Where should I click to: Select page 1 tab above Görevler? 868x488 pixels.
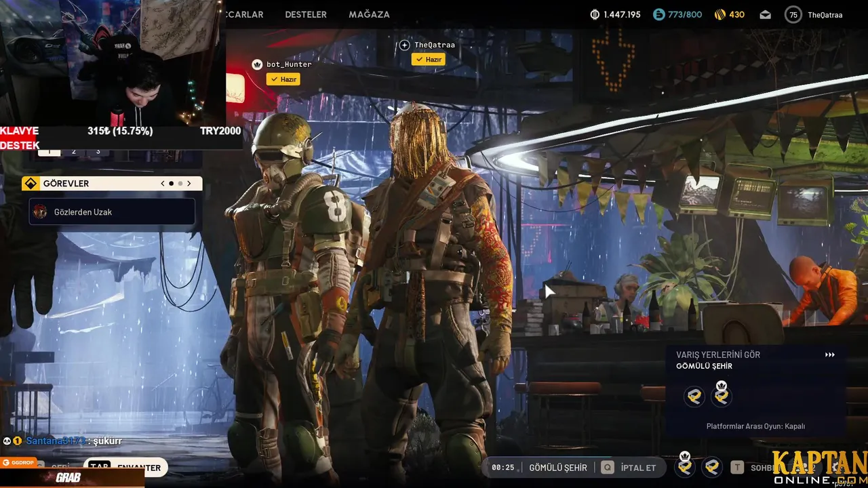pos(50,152)
